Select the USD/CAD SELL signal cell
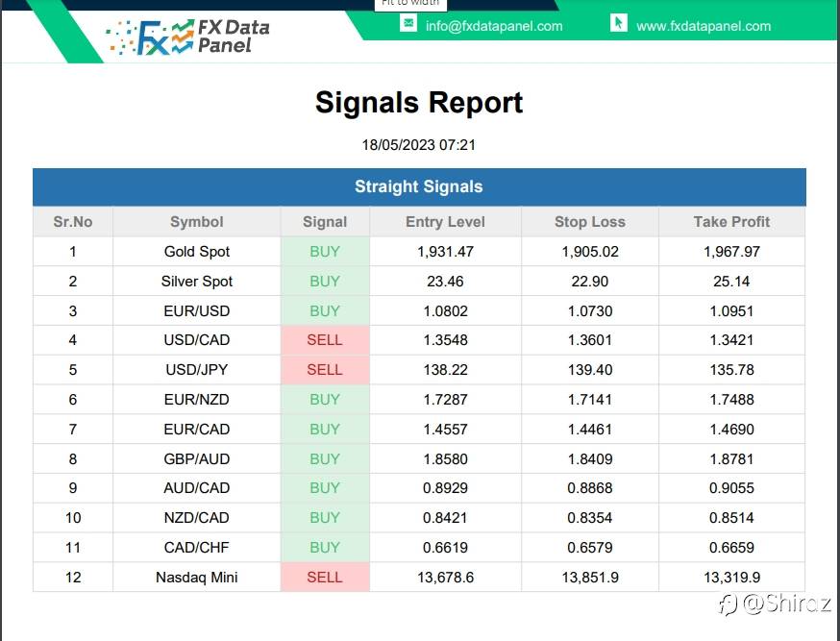This screenshot has width=840, height=641. click(325, 340)
